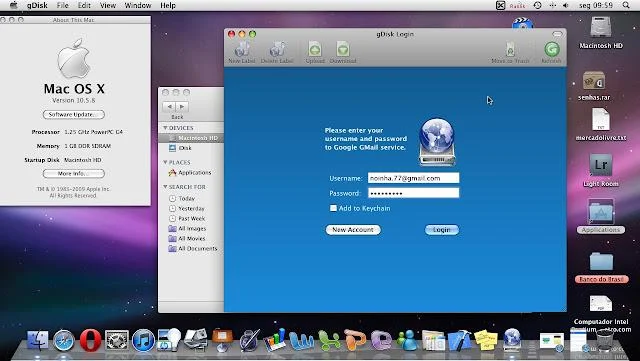The height and width of the screenshot is (361, 640).
Task: Open Microsoft Entourage from the Dock
Action: coord(381,341)
